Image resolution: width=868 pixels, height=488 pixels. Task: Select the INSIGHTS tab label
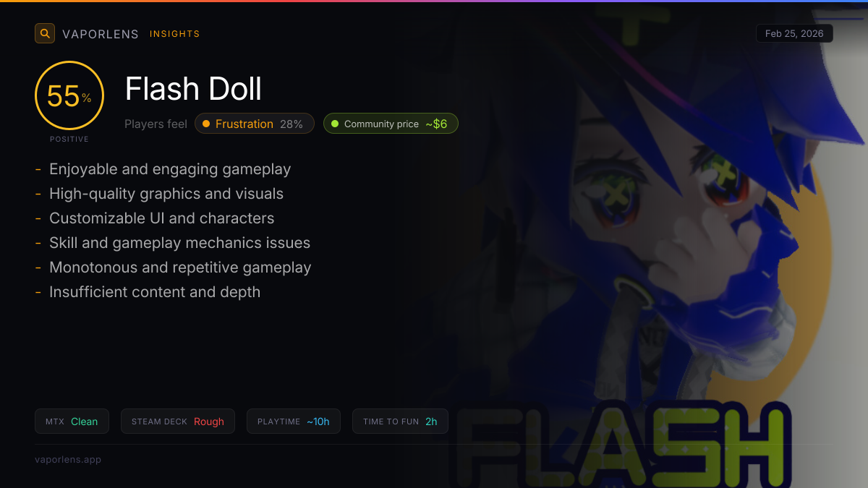tap(175, 34)
